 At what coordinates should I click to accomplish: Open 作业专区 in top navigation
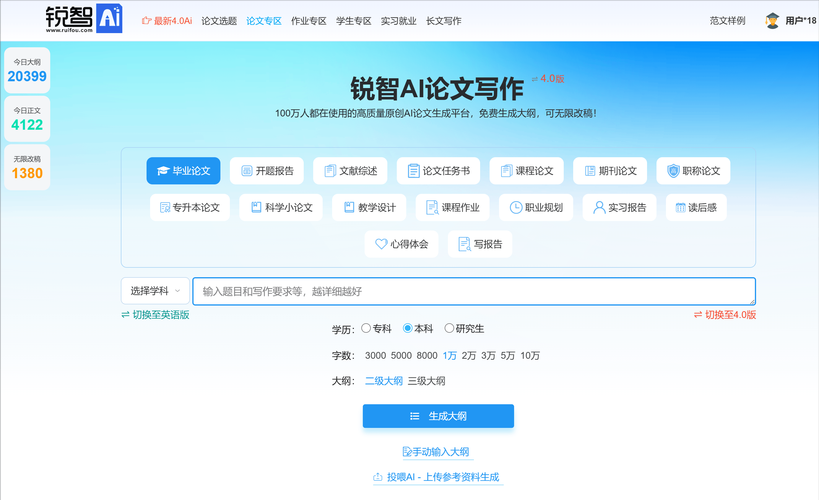(x=309, y=21)
